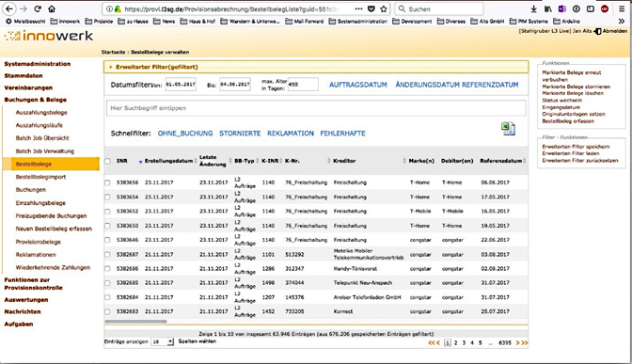632x364 pixels.
Task: Reload the page with the refresh icon
Action: [38, 8]
